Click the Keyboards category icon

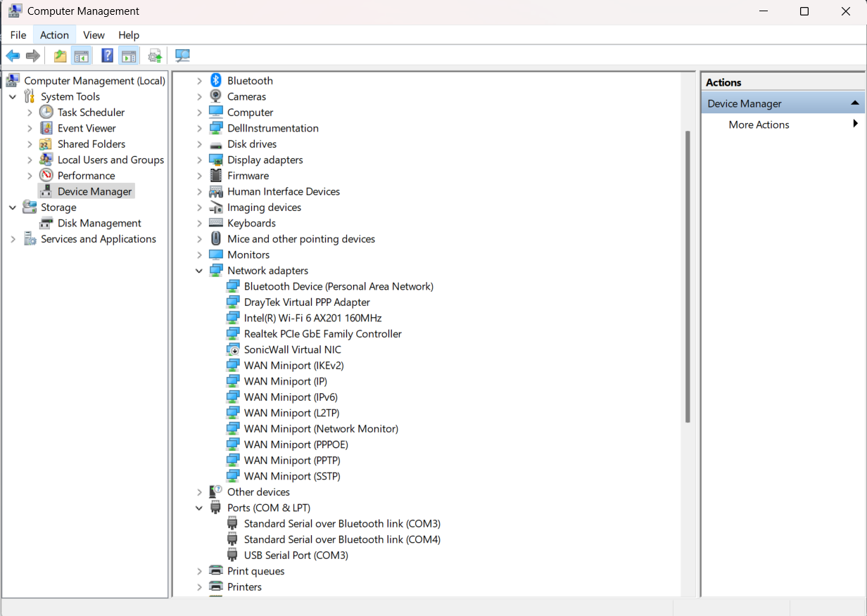point(216,223)
